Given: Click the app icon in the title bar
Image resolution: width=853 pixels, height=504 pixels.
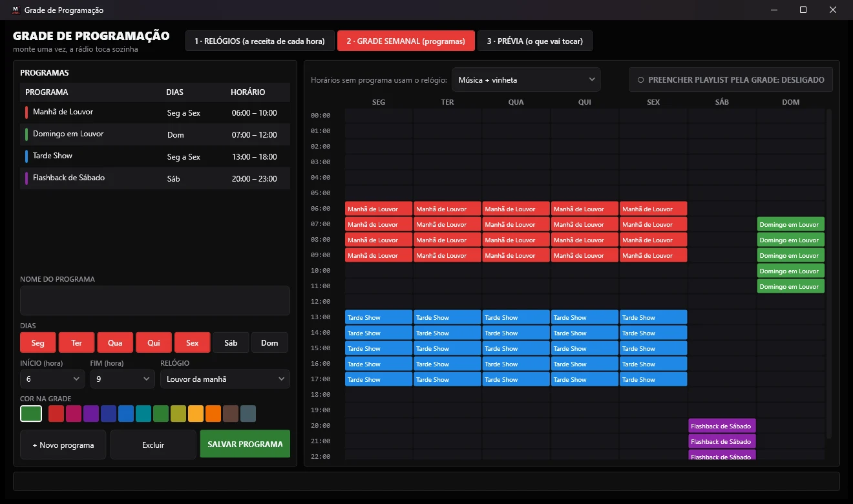Looking at the screenshot, I should (16, 10).
